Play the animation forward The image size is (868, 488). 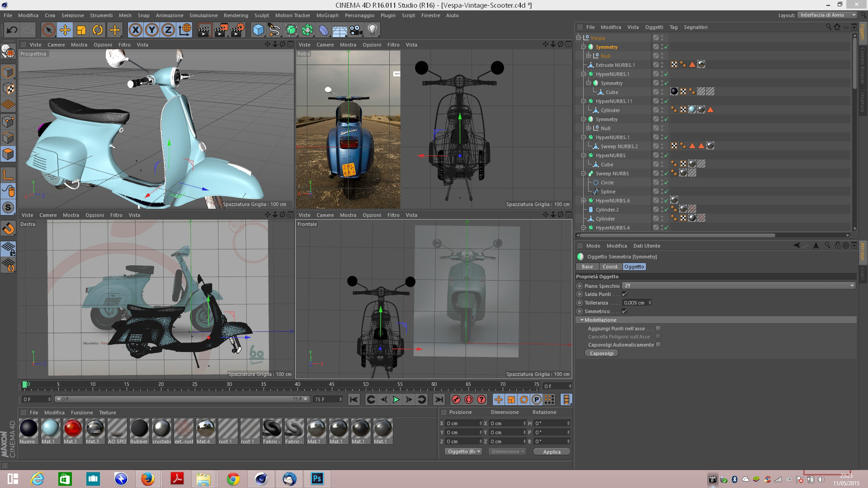(x=396, y=399)
